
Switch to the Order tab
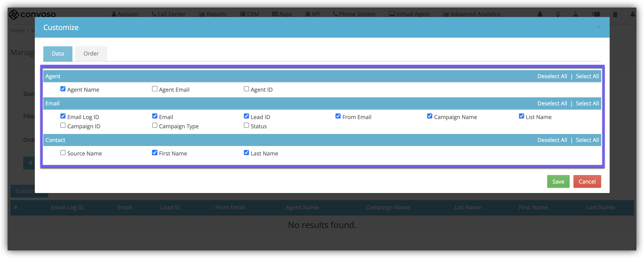tap(91, 54)
